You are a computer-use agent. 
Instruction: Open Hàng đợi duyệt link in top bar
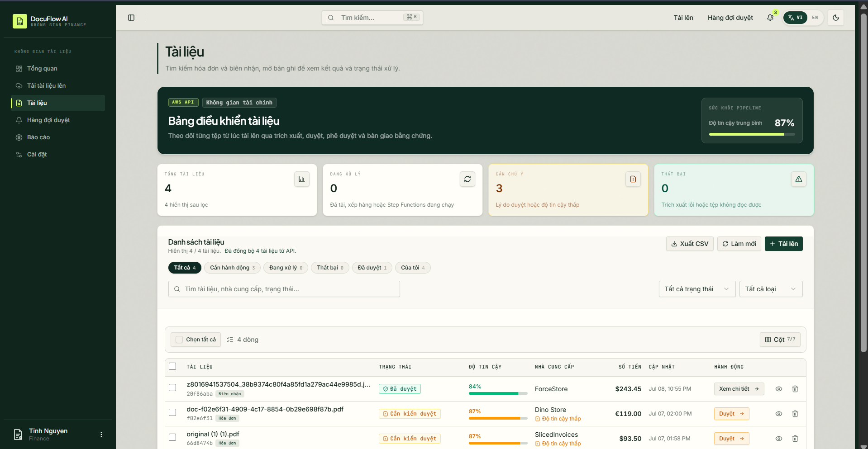point(730,18)
